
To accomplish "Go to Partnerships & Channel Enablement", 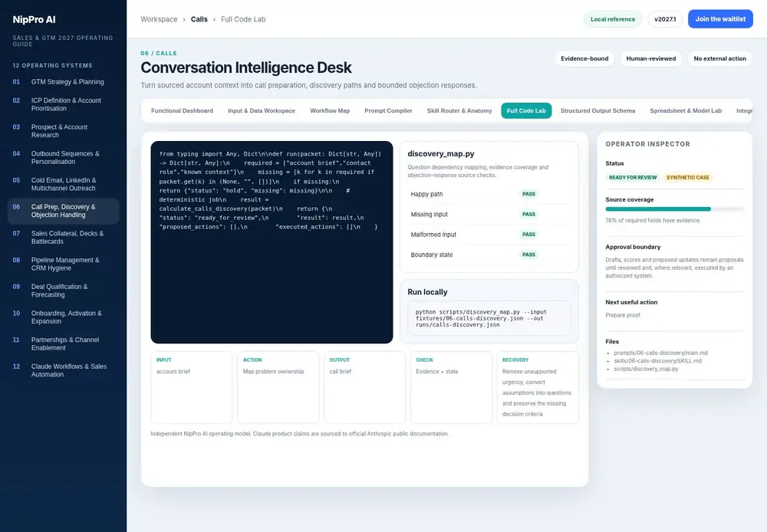I will coord(63,343).
